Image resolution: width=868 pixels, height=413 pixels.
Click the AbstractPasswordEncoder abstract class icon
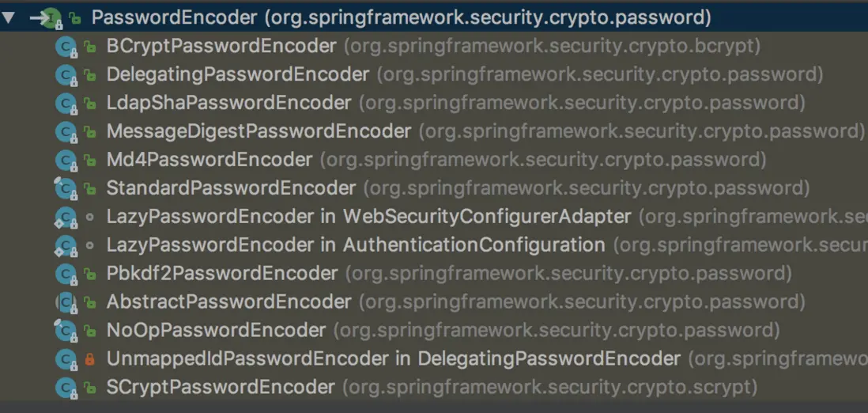point(65,302)
